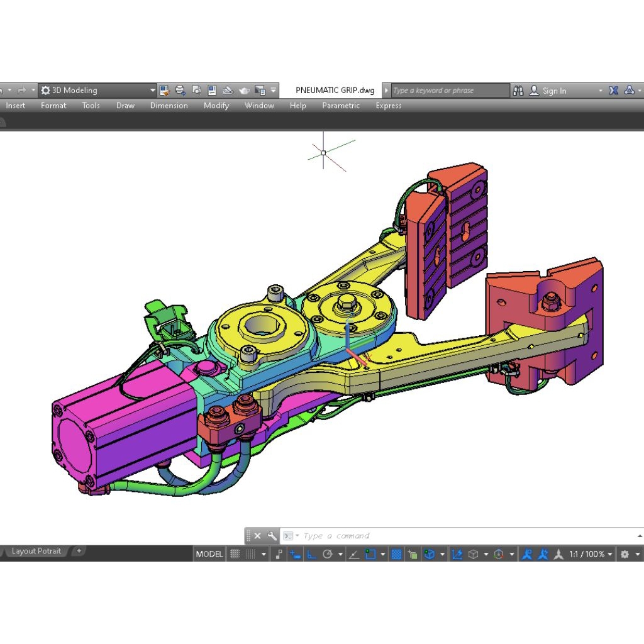Image resolution: width=644 pixels, height=644 pixels.
Task: Click the annotation scale icon beside 1:1
Action: (x=558, y=554)
